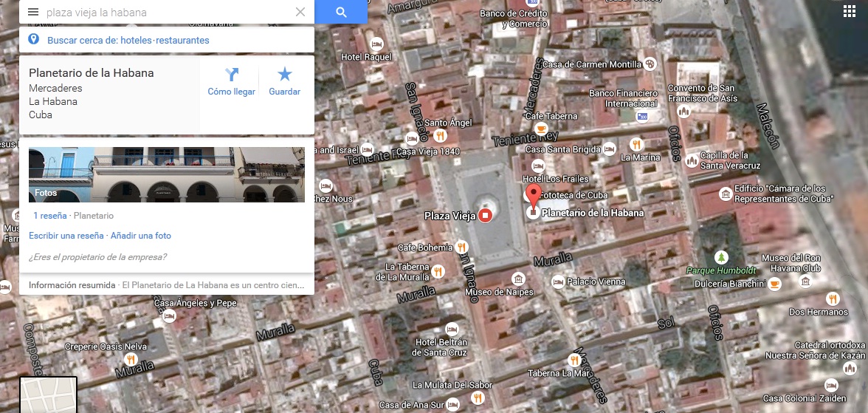Click the Creperie Oasis Nelva restaurant icon
This screenshot has height=413, width=868.
tap(131, 359)
